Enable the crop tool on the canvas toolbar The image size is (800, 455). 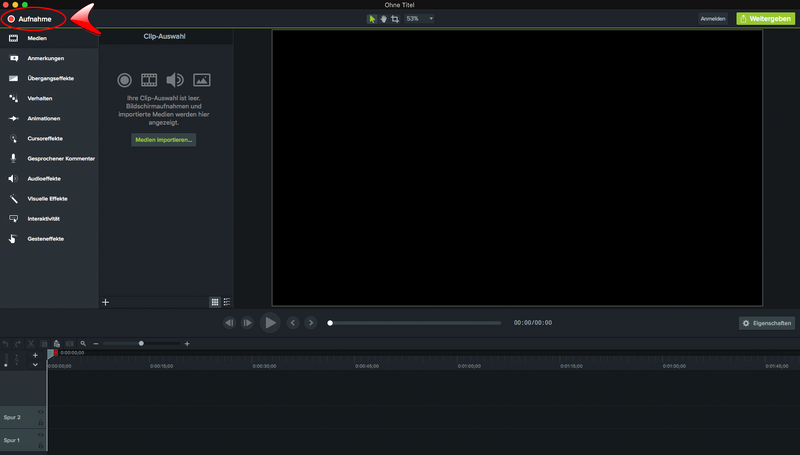tap(395, 19)
